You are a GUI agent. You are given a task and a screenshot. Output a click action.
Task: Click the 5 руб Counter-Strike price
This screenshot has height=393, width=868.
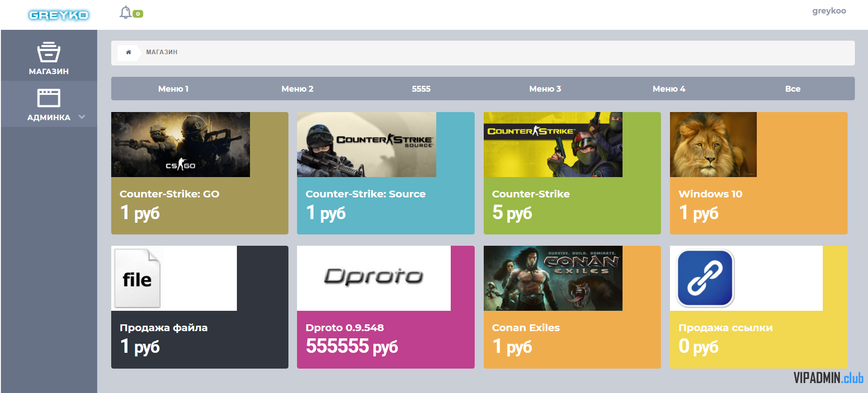coord(512,213)
